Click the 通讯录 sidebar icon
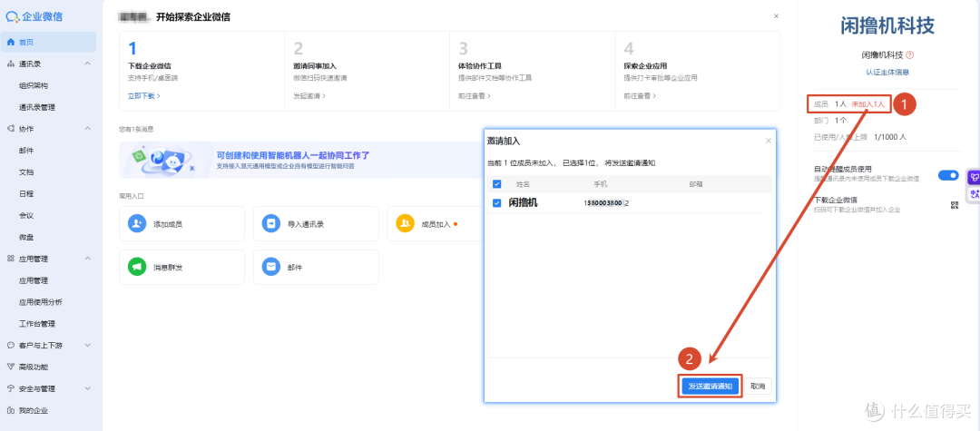980x431 pixels. point(10,64)
